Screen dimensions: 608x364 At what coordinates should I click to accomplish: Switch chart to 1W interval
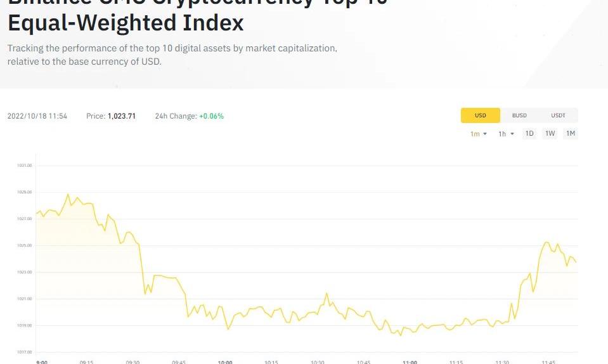(550, 133)
